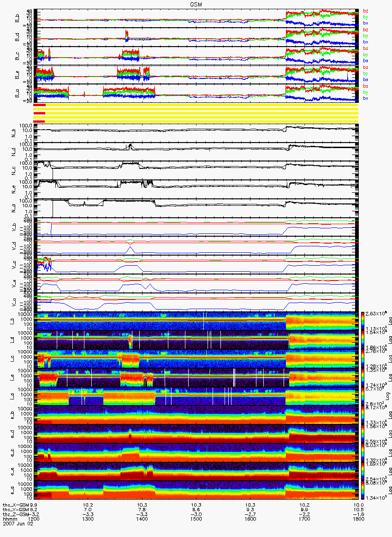Click the bz legend of B_a panel

[x=366, y=86]
